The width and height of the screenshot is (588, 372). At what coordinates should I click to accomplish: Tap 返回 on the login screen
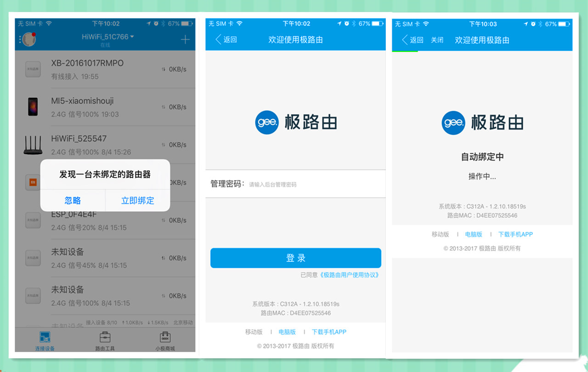coord(226,40)
